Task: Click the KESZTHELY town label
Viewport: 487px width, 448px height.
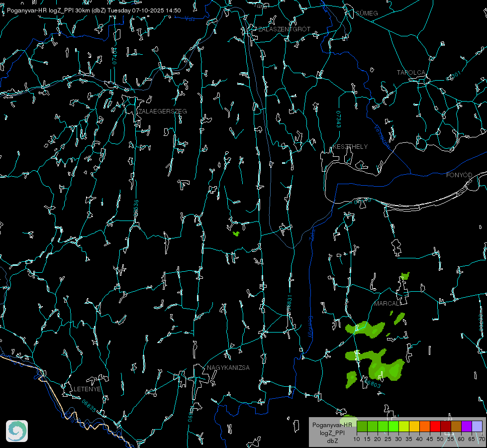Action: (350, 147)
